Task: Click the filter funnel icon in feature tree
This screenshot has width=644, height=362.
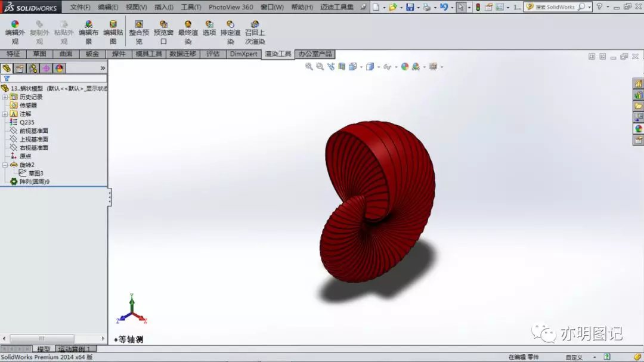Action: coord(7,79)
